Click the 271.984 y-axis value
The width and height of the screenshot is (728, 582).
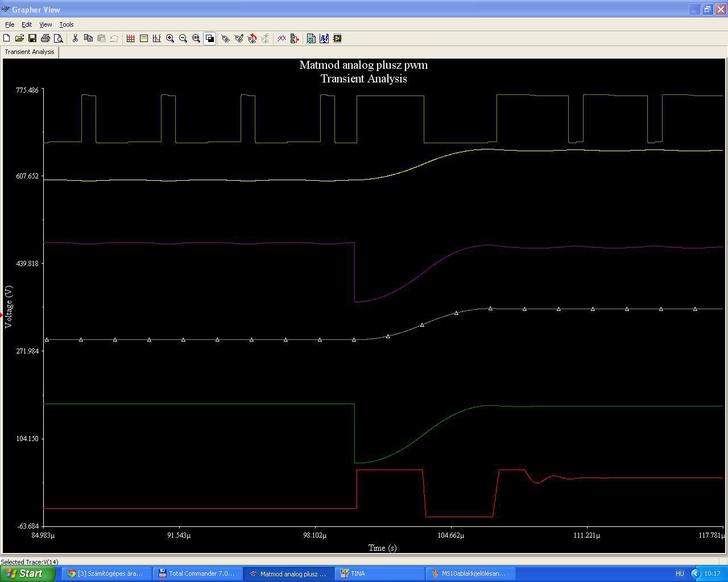[x=27, y=351]
